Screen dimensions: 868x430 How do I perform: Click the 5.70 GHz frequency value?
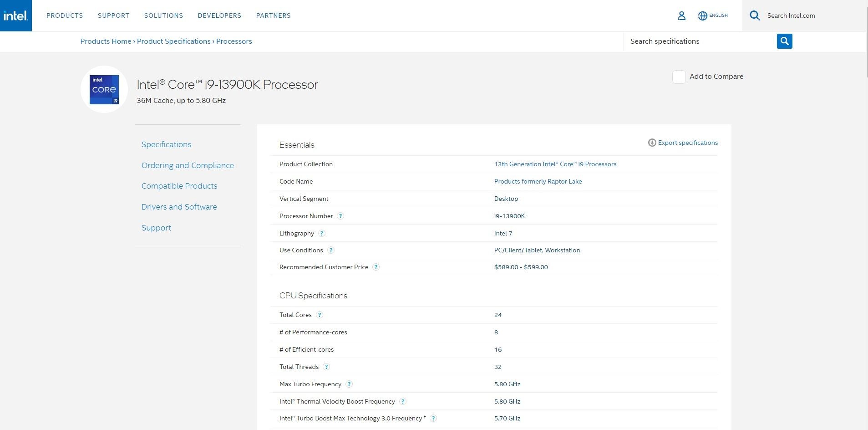pyautogui.click(x=507, y=418)
